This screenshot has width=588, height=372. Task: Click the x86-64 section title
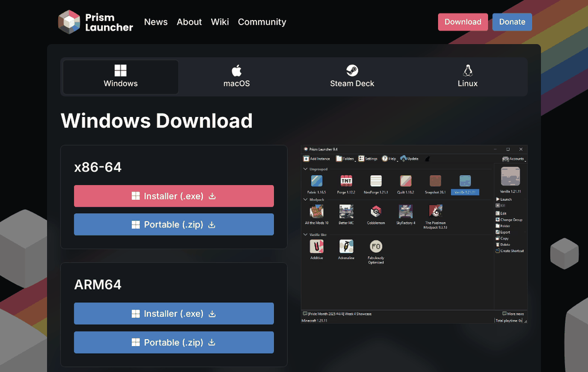[x=98, y=167]
